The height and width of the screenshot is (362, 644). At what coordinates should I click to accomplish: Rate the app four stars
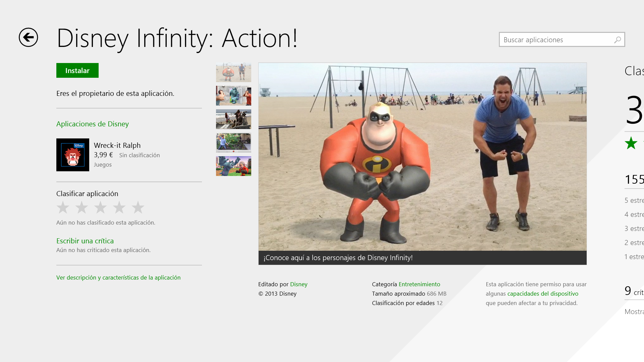(x=119, y=207)
